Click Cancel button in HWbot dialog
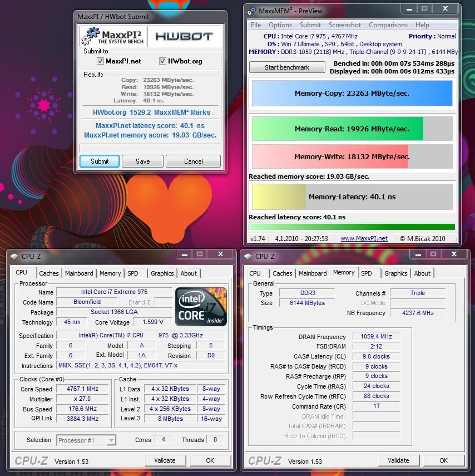 tap(193, 161)
